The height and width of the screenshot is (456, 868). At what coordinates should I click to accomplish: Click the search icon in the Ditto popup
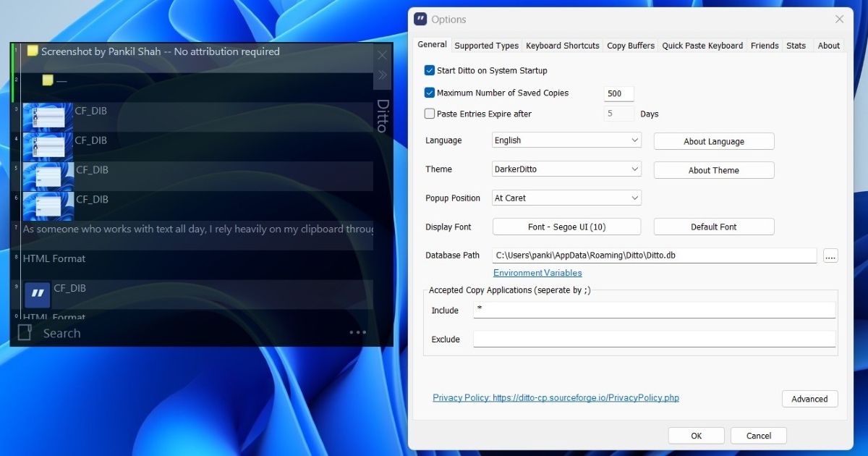24,332
